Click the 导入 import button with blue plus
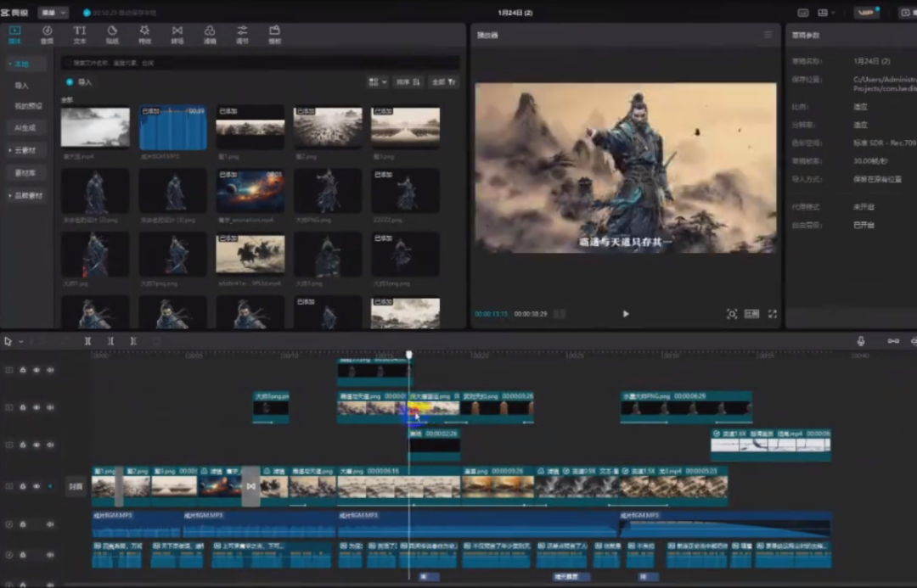 click(79, 82)
